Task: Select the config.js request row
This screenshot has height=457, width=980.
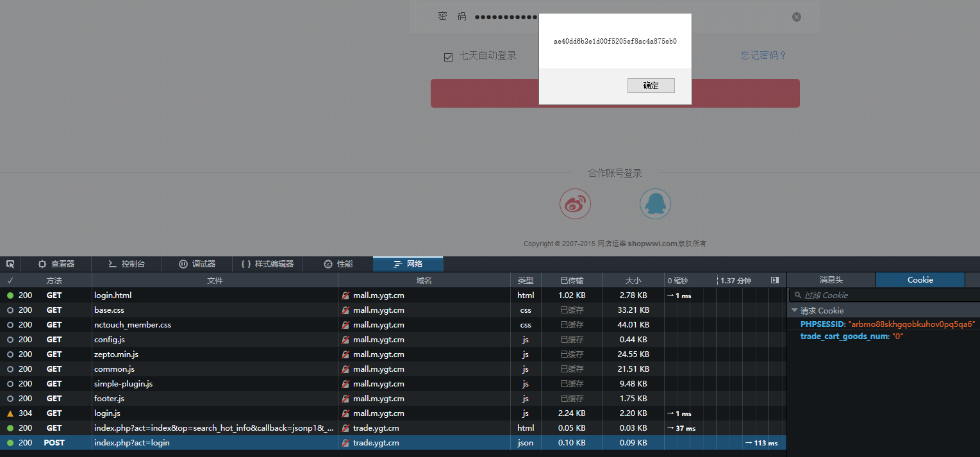Action: (x=393, y=340)
